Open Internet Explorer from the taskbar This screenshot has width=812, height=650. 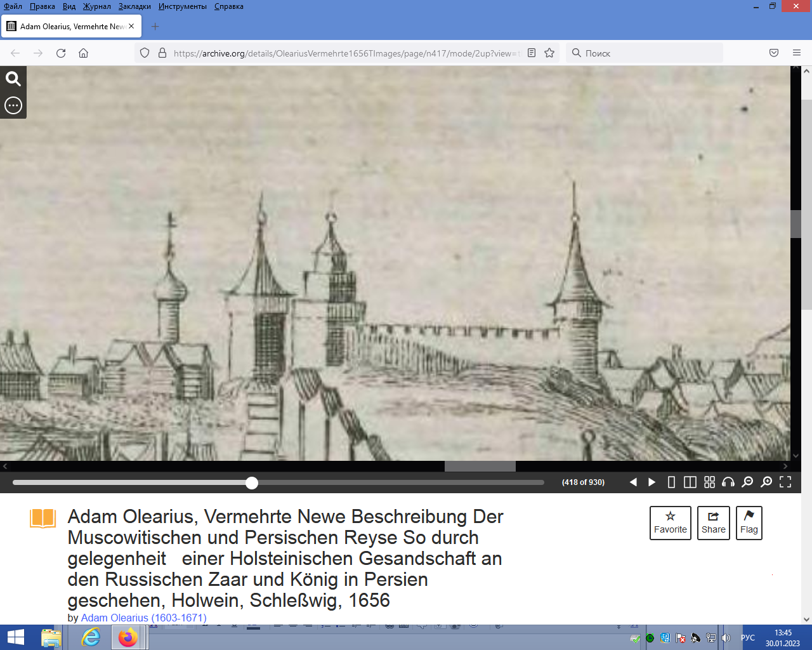tap(91, 637)
